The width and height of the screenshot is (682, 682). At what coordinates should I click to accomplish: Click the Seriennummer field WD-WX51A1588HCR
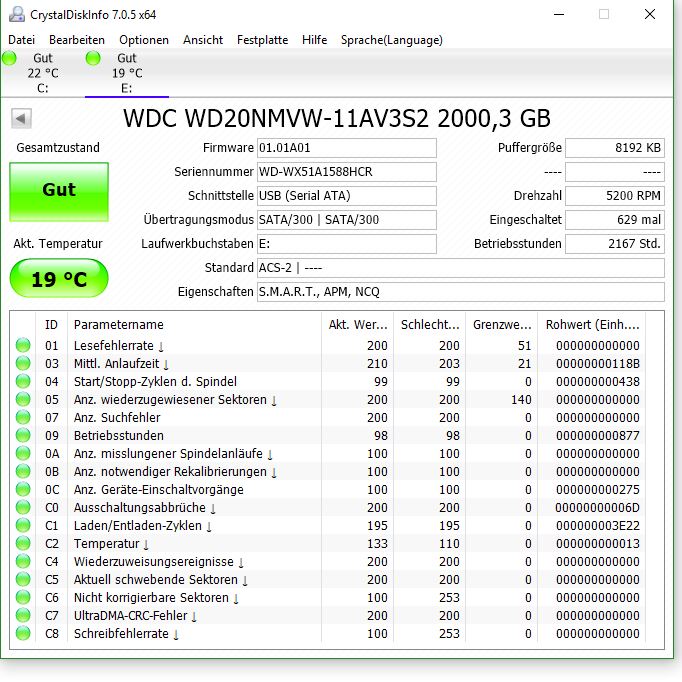click(347, 172)
